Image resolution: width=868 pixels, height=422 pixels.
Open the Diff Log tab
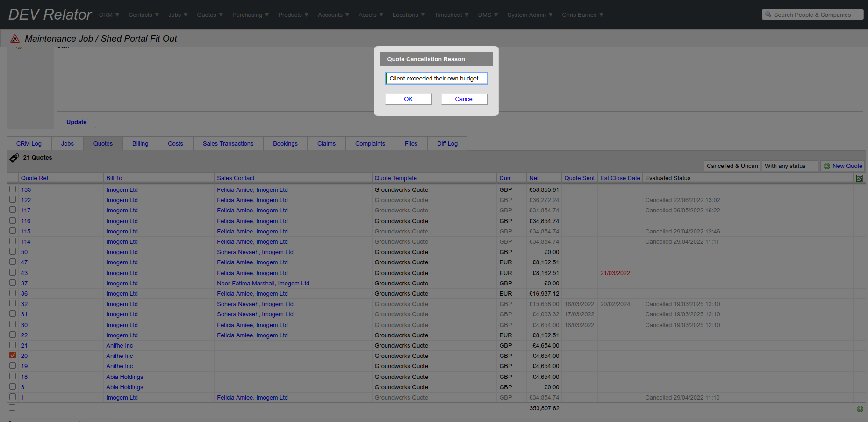[447, 144]
